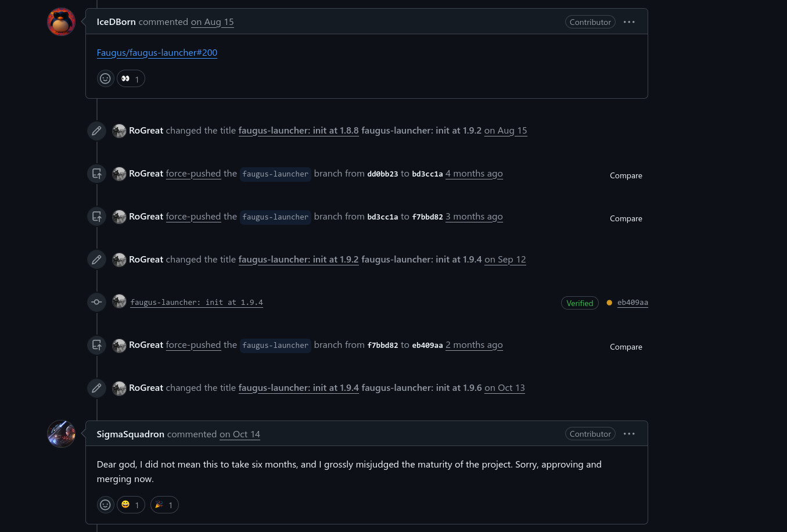Click the commit status pending dot
787x532 pixels.
(609, 303)
